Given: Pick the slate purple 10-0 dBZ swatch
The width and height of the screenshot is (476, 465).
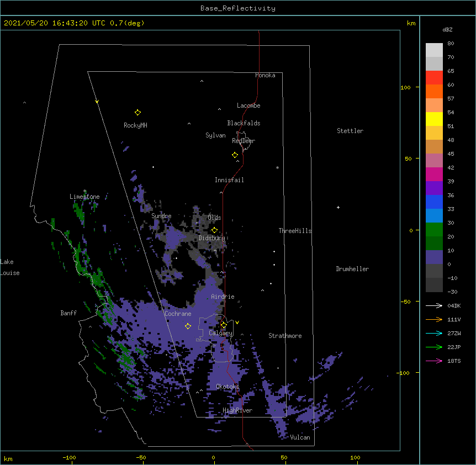Looking at the screenshot, I should click(434, 257).
